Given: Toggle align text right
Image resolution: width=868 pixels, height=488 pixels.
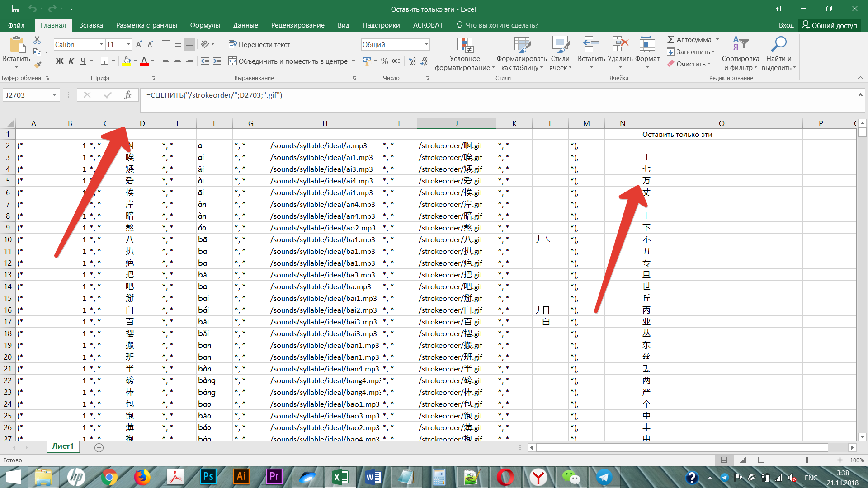Looking at the screenshot, I should coord(189,61).
